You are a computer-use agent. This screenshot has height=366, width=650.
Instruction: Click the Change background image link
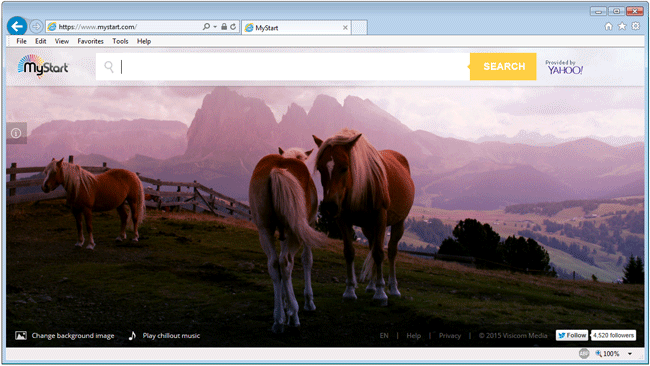click(x=73, y=336)
